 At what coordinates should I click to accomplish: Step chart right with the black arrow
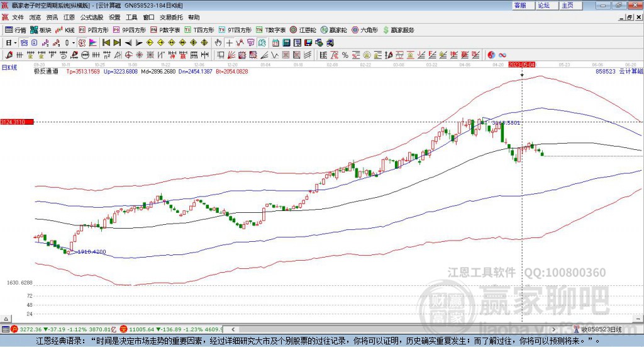click(x=139, y=43)
